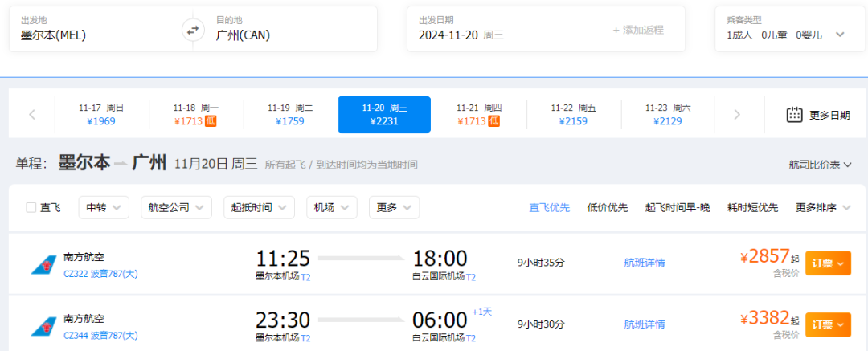Viewport: 868px width, 351px height.
Task: Click the low price tag on 11-18
Action: 211,121
